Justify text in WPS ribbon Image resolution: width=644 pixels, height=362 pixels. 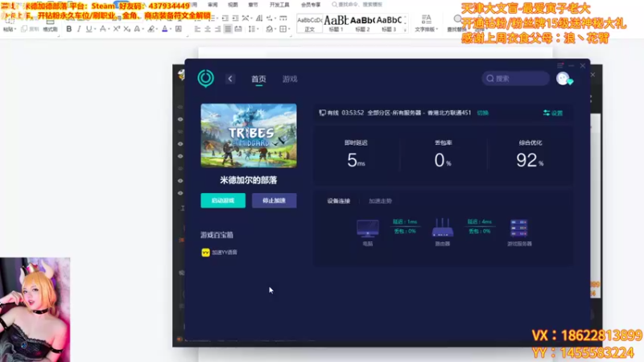(228, 29)
